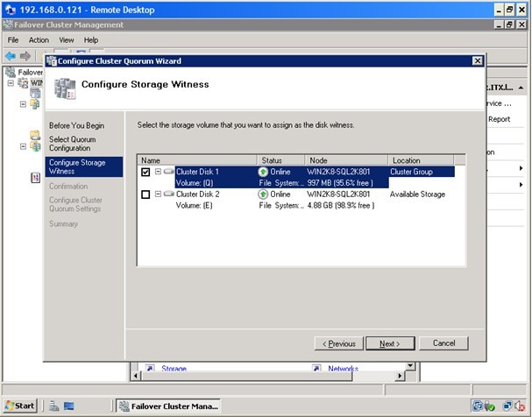Cancel the quorum wizard
Viewport: 532px width, 417px height.
tap(443, 343)
